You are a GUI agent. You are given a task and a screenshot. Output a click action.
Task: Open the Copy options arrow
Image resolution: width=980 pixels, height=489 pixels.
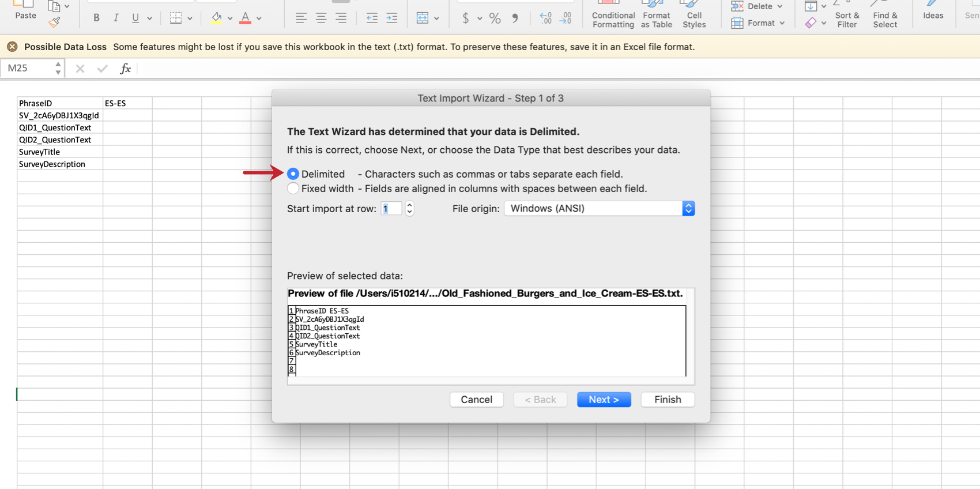tap(67, 6)
